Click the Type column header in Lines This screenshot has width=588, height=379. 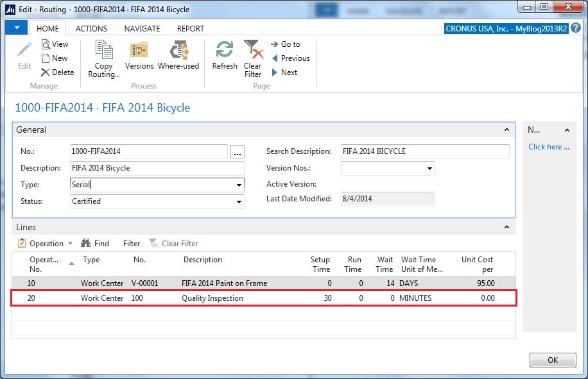[x=91, y=260]
